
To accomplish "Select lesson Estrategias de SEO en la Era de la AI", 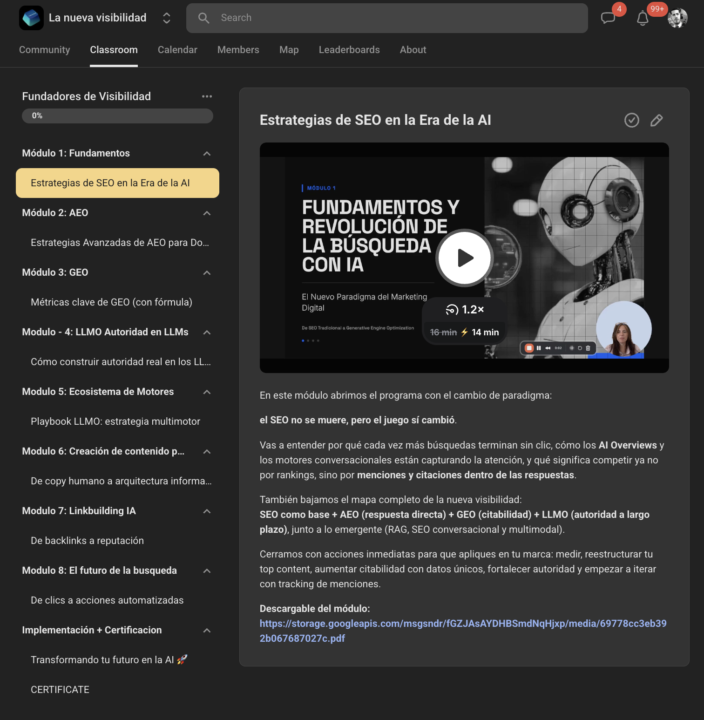I will (118, 183).
